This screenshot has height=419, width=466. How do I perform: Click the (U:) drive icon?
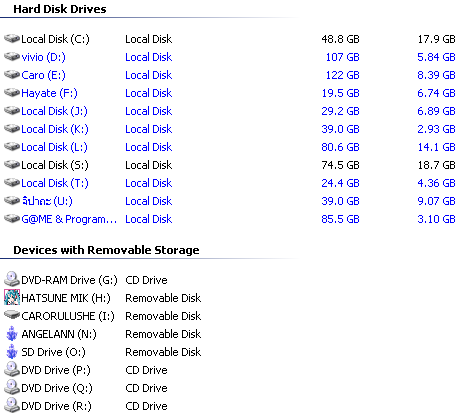(12, 201)
